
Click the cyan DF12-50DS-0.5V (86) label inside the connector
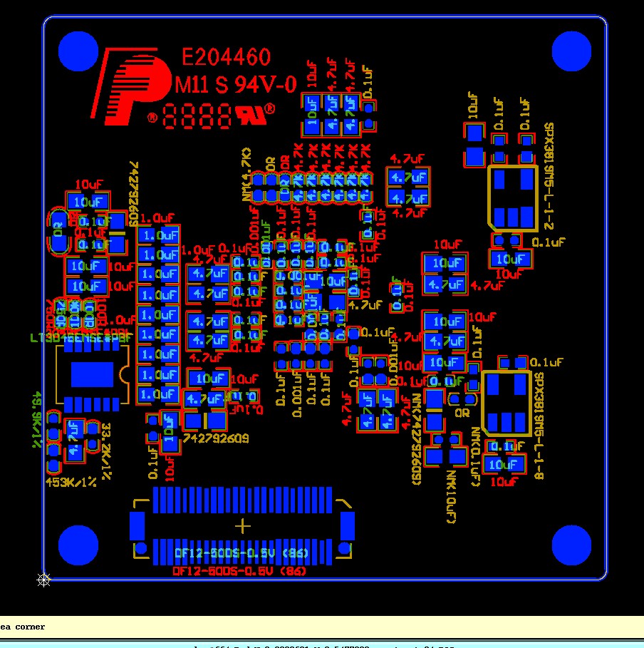[x=241, y=553]
